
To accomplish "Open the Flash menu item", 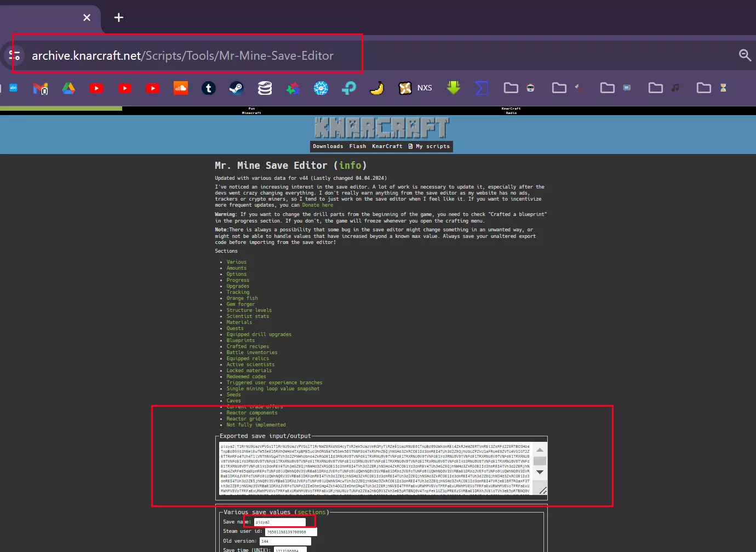I will click(358, 146).
